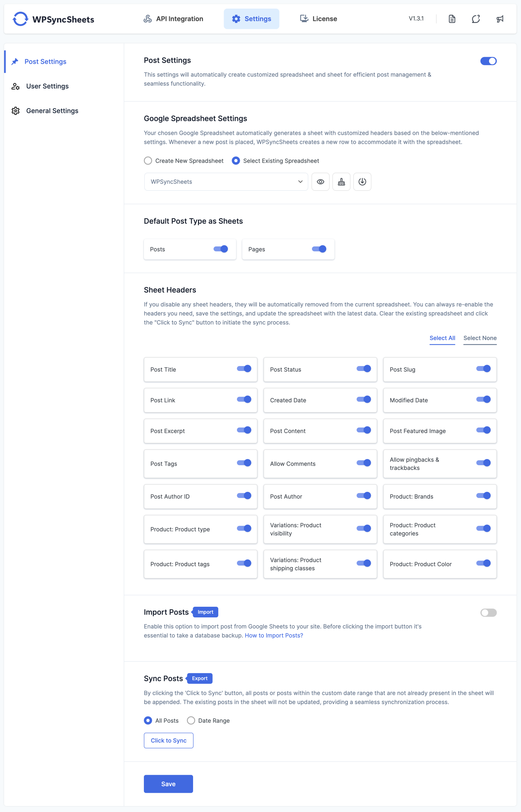Click the Post Settings pin icon

[x=15, y=61]
